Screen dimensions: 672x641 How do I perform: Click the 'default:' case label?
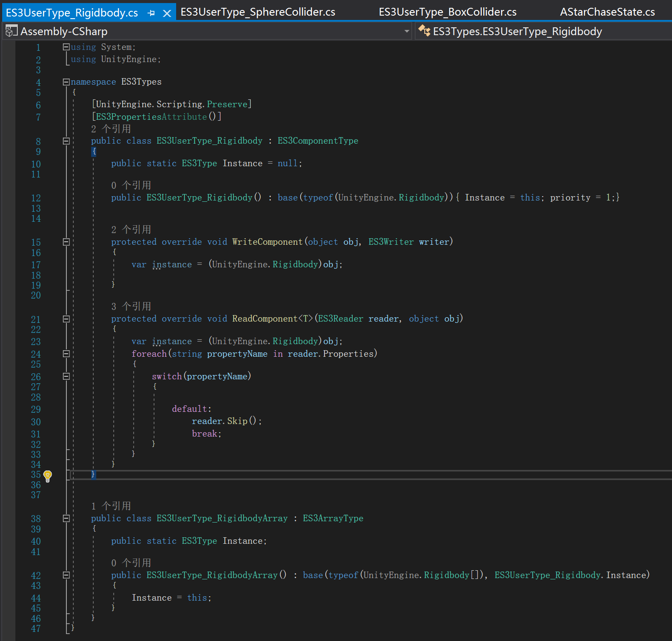[192, 409]
